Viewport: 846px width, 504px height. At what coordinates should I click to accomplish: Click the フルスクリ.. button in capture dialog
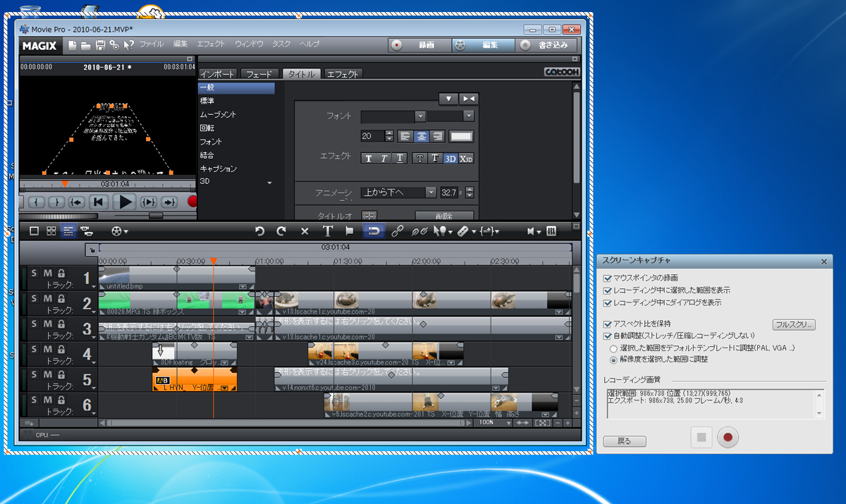[794, 325]
